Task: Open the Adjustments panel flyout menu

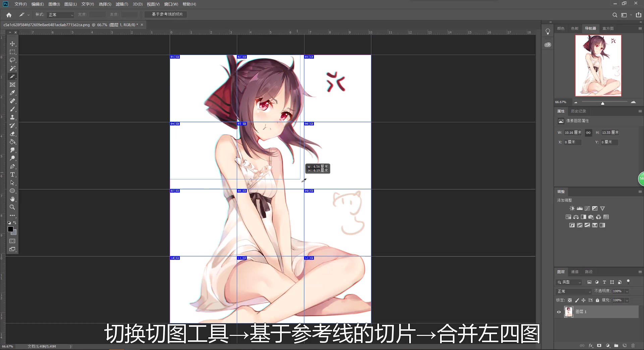Action: click(x=640, y=192)
